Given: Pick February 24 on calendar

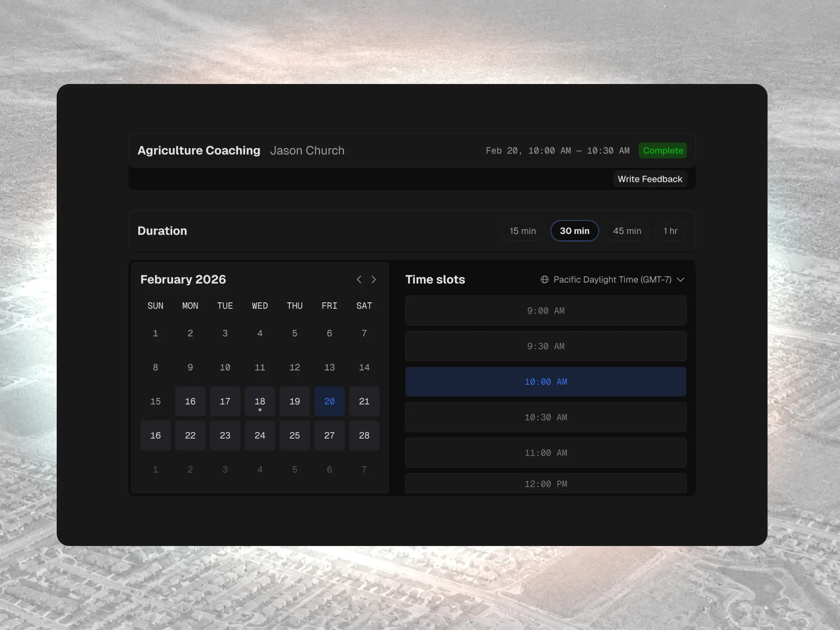Looking at the screenshot, I should pyautogui.click(x=260, y=436).
